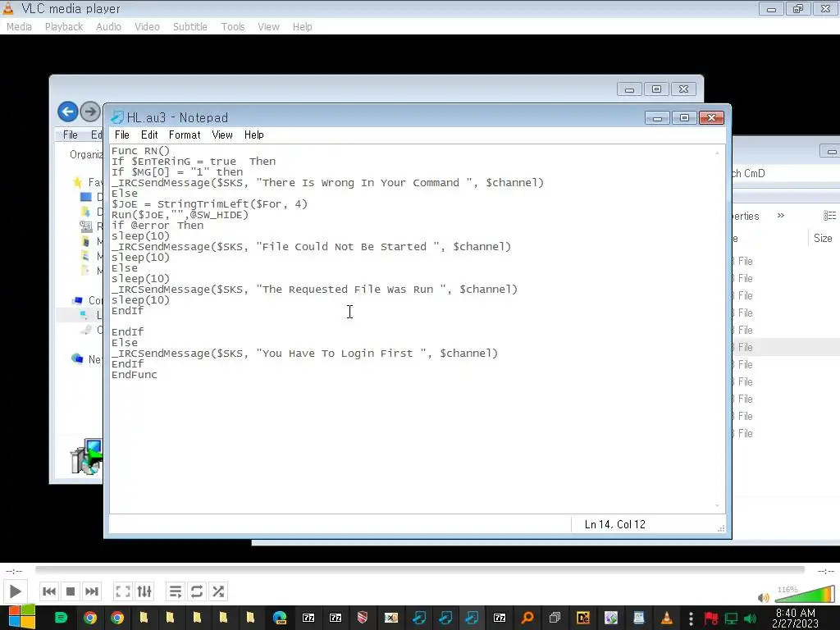Image resolution: width=840 pixels, height=630 pixels.
Task: Sort by the Size column header
Action: click(x=823, y=238)
